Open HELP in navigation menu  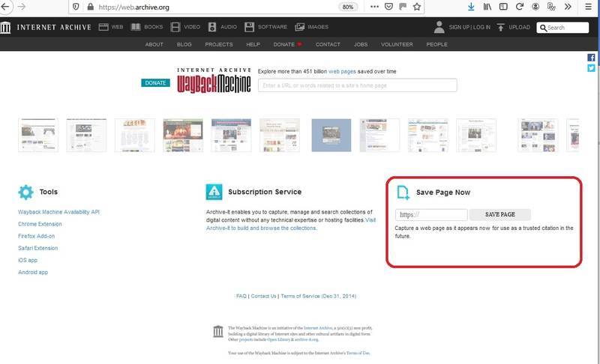click(253, 44)
